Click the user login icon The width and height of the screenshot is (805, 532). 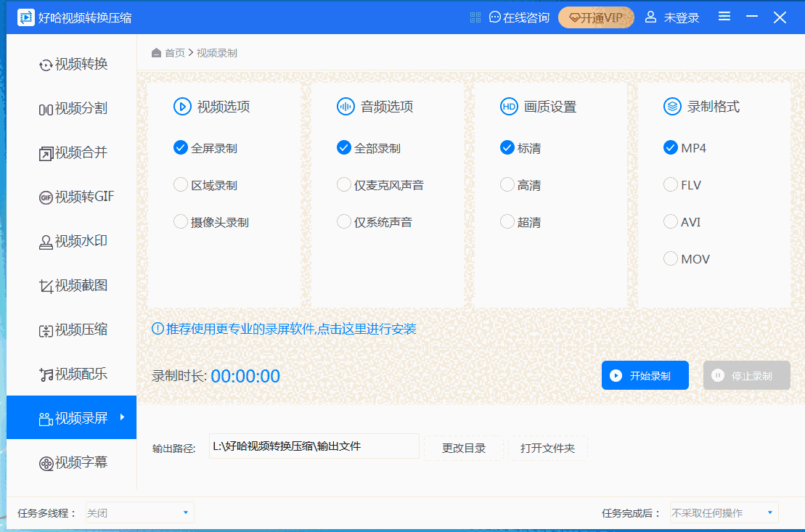coord(650,17)
